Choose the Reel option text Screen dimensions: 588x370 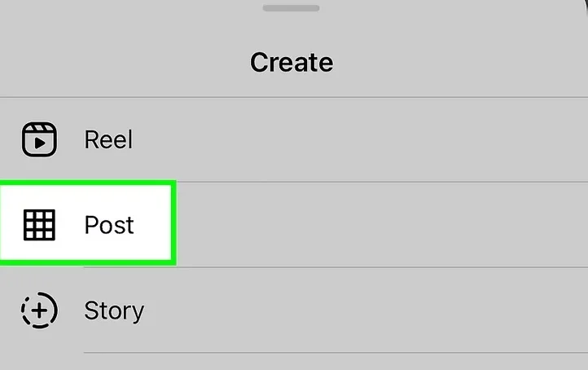pos(108,139)
